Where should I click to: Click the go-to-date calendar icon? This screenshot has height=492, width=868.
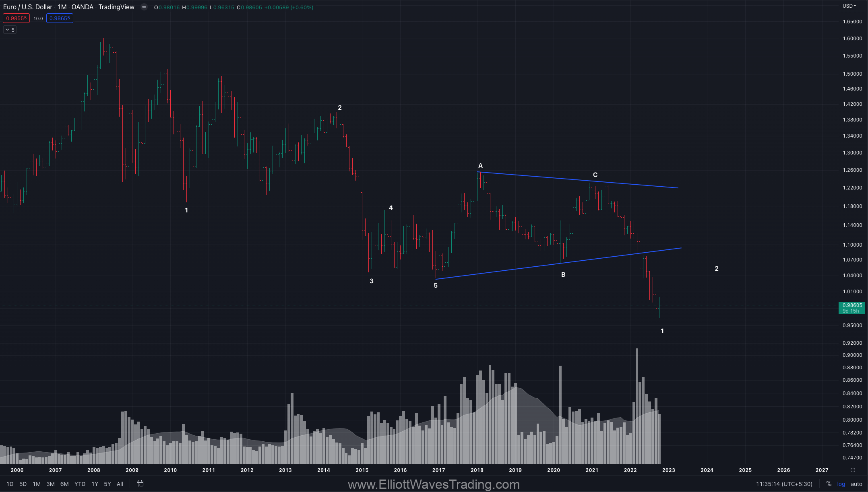coord(140,484)
